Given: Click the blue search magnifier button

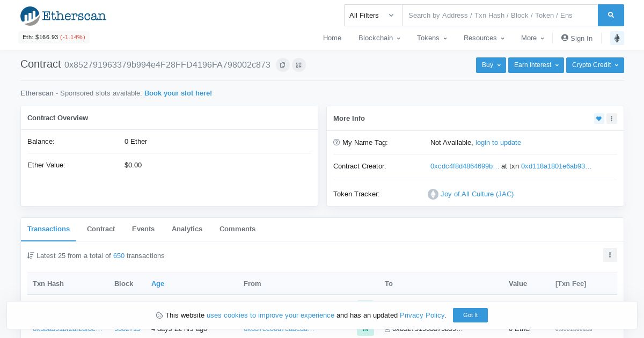Looking at the screenshot, I should pyautogui.click(x=611, y=15).
